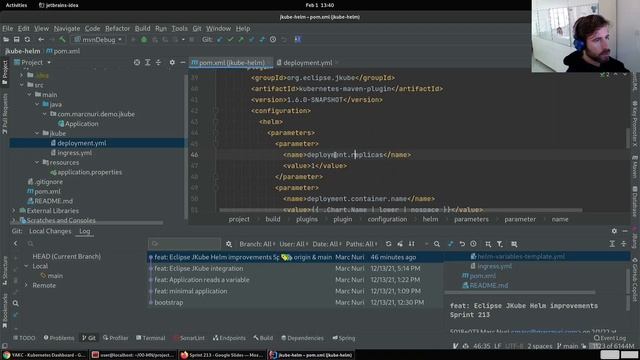
Task: Expand External Libraries in Project tree
Action: click(x=14, y=211)
